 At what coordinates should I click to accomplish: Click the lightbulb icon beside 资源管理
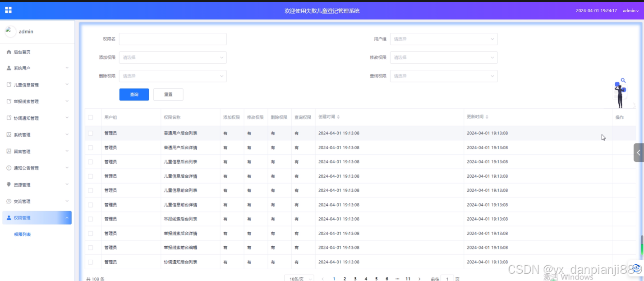9,184
